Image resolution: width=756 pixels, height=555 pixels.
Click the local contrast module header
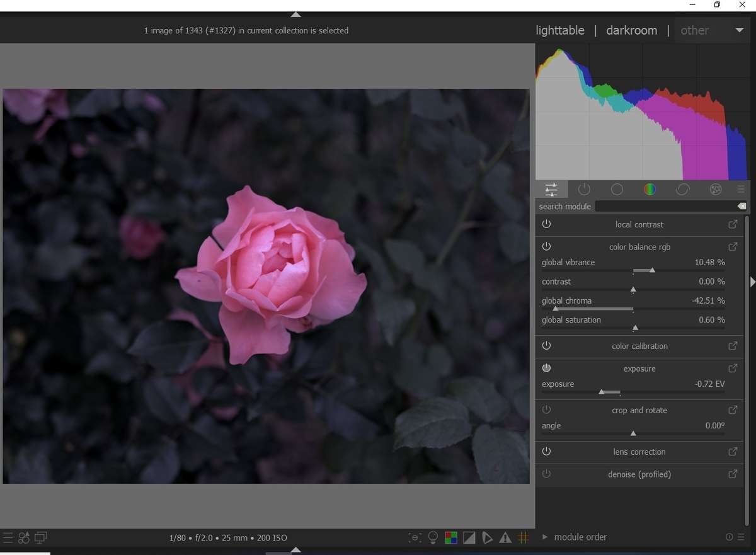[x=639, y=224]
